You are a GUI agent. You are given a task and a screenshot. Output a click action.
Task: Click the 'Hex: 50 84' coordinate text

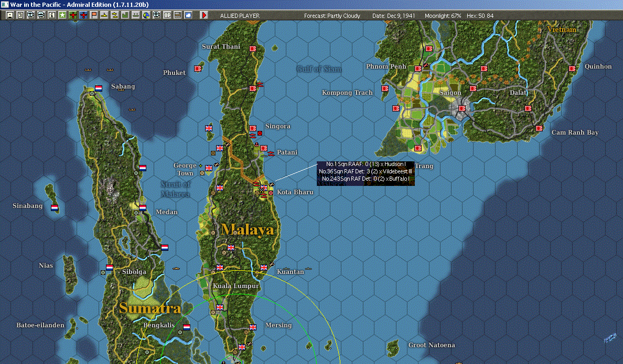[480, 16]
